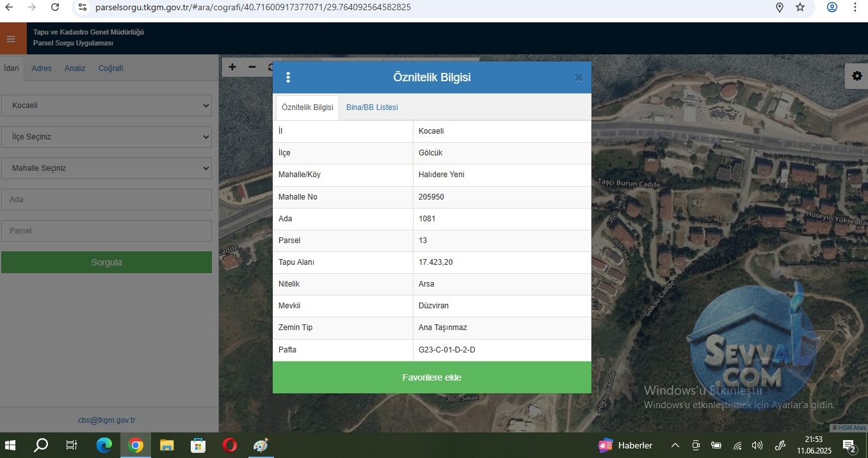Select the İdari tab

(x=12, y=68)
